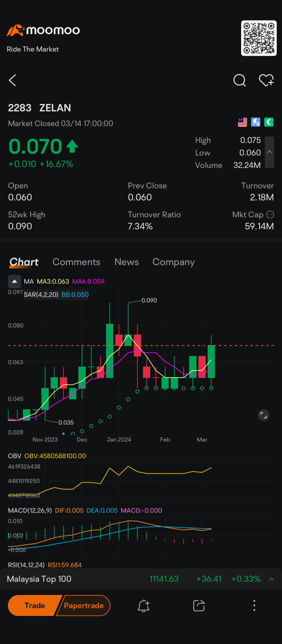Tap the OBV:4580588100.00 value
Screen dimensions: 282x644
55,456
